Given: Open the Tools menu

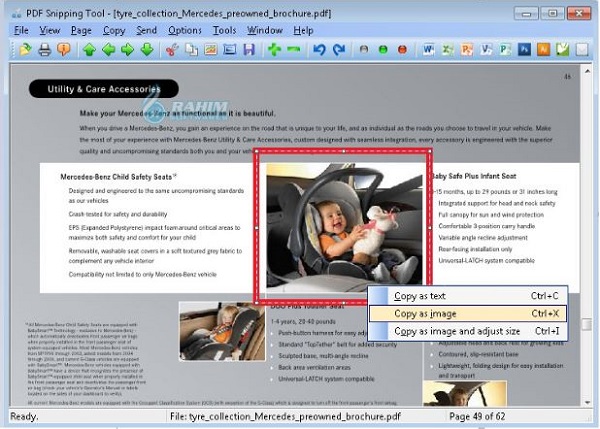Looking at the screenshot, I should click(x=224, y=30).
